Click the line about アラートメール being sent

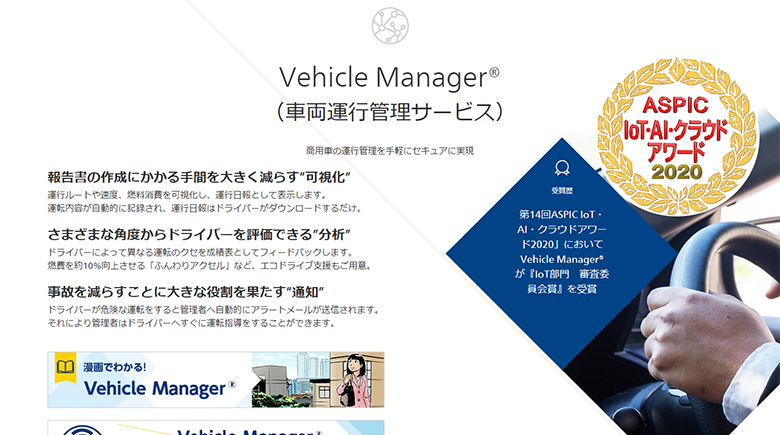click(x=214, y=310)
